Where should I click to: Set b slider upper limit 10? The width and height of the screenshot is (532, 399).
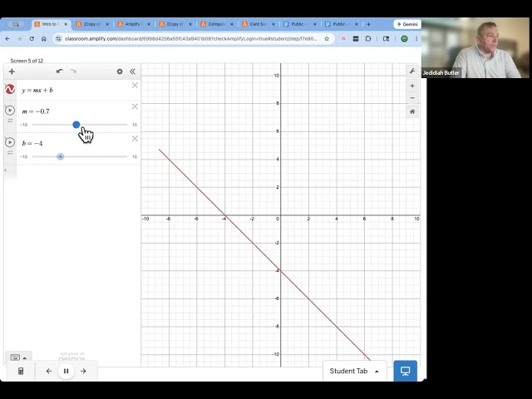tap(135, 157)
